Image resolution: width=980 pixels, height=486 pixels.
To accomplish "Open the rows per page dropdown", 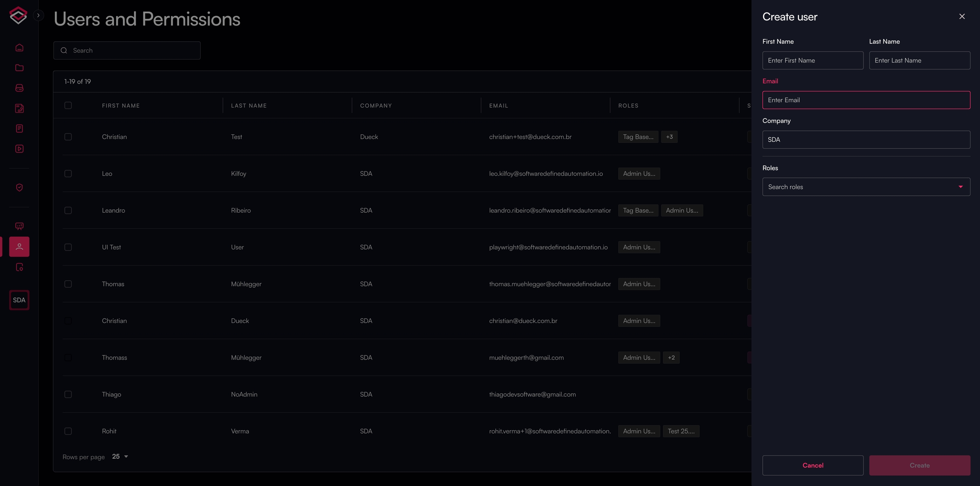I will coord(120,457).
